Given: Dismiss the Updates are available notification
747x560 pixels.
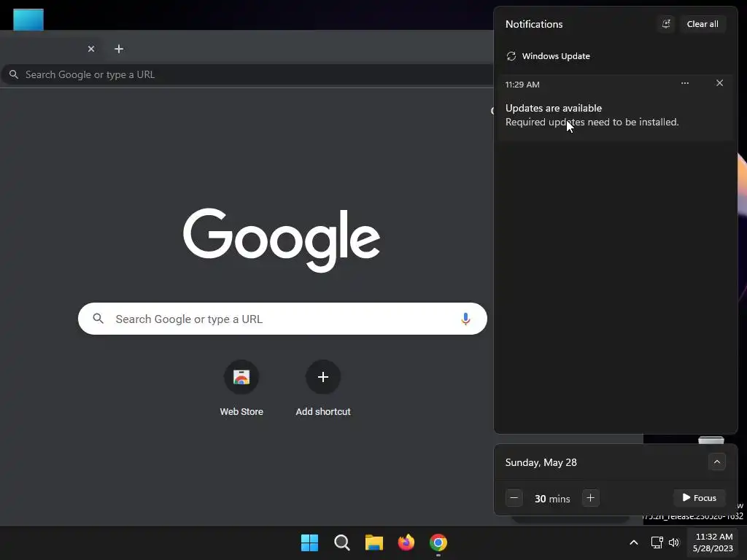Looking at the screenshot, I should (x=719, y=83).
